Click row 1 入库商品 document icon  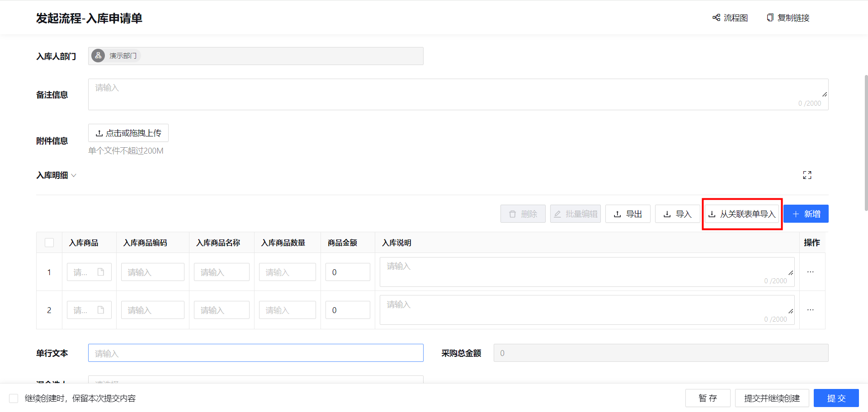101,272
